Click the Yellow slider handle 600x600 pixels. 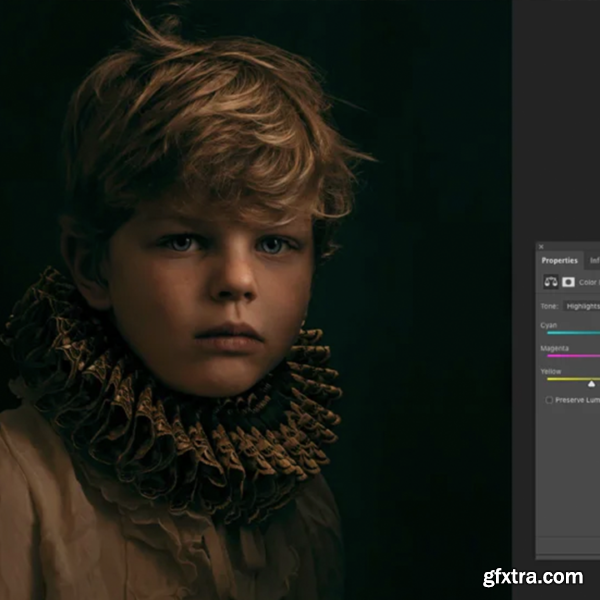pos(591,383)
